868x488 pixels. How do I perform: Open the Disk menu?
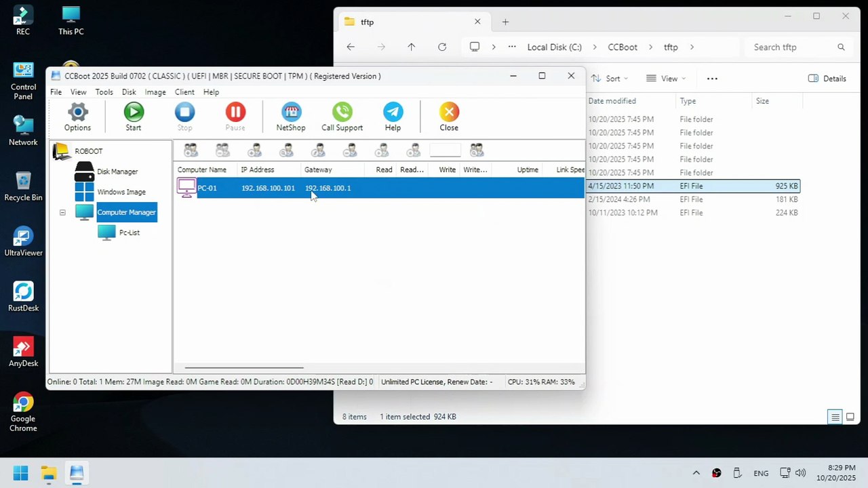point(129,92)
